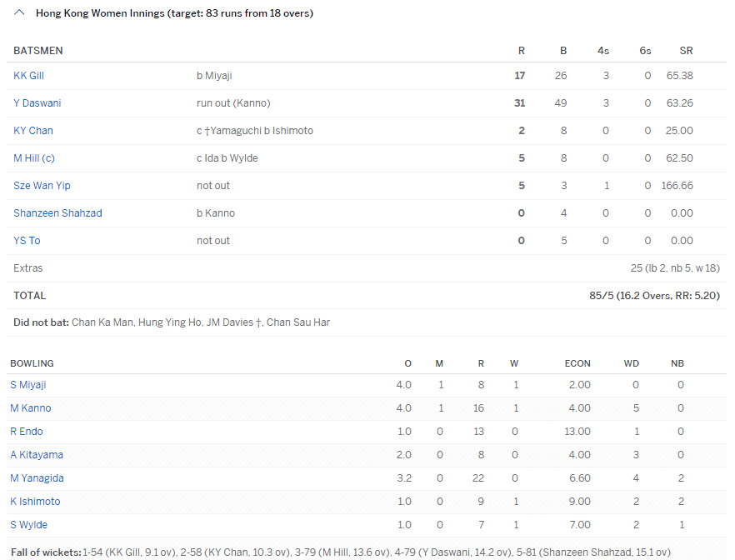Click the BOWLING table header
This screenshot has width=735, height=560.
tap(32, 363)
